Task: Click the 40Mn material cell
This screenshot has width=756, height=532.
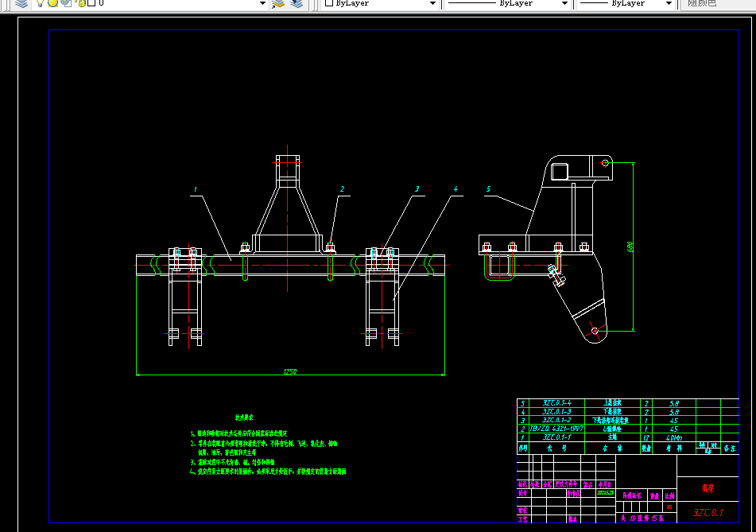Action: pyautogui.click(x=674, y=437)
